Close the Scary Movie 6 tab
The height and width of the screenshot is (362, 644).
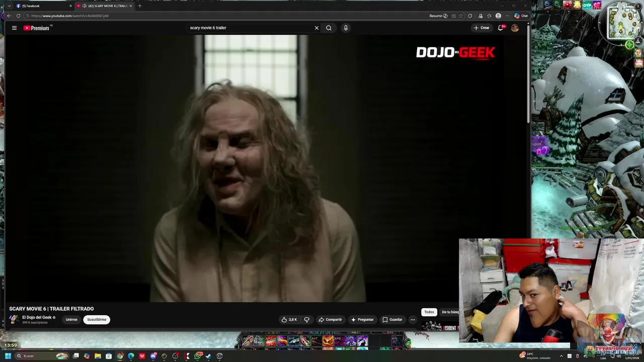coord(131,6)
